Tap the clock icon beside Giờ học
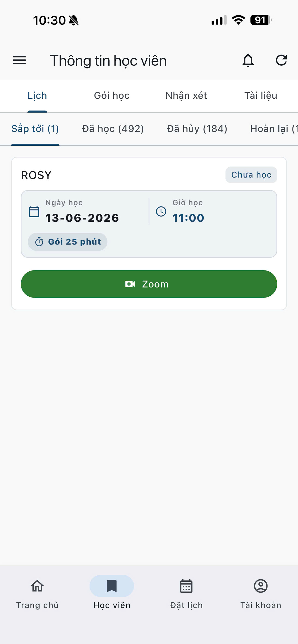298x644 pixels. pos(161,212)
